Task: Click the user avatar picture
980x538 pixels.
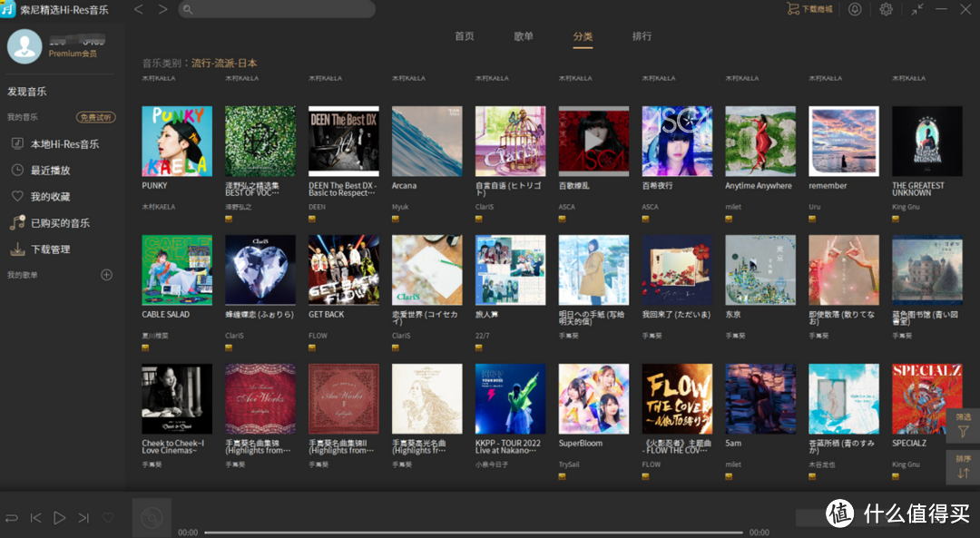Action: click(x=24, y=45)
